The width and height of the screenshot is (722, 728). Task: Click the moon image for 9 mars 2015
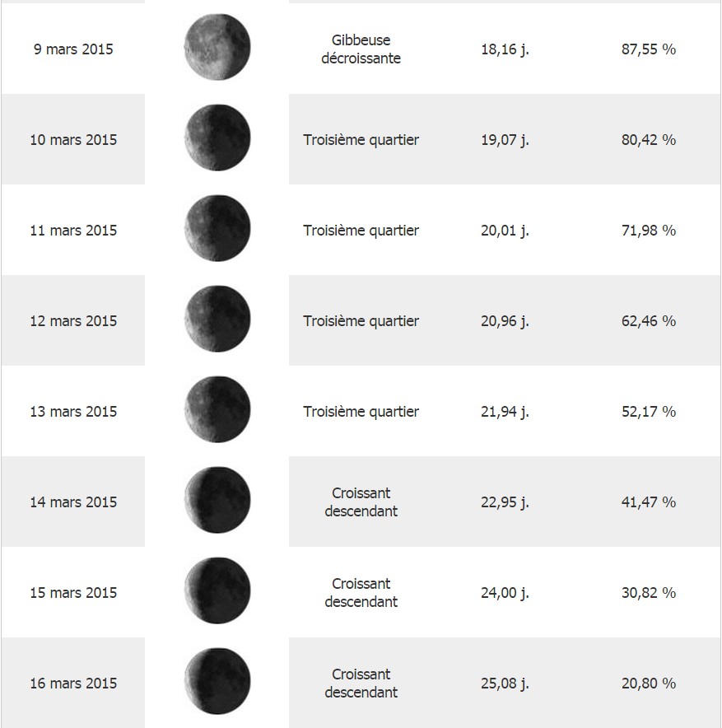point(217,48)
